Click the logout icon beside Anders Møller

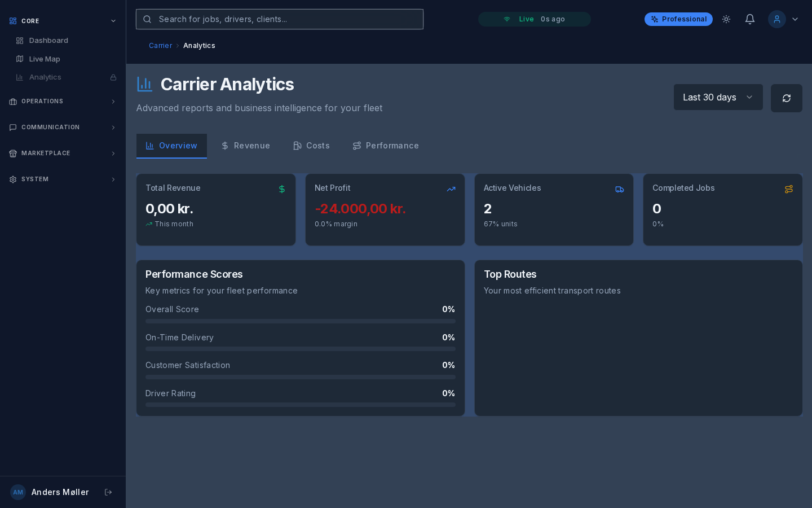pyautogui.click(x=108, y=492)
